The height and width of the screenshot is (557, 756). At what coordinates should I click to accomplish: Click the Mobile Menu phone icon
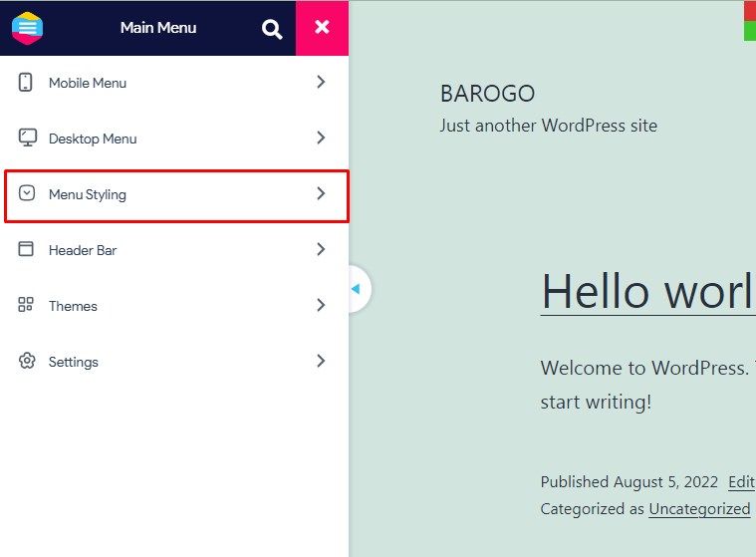tap(26, 83)
